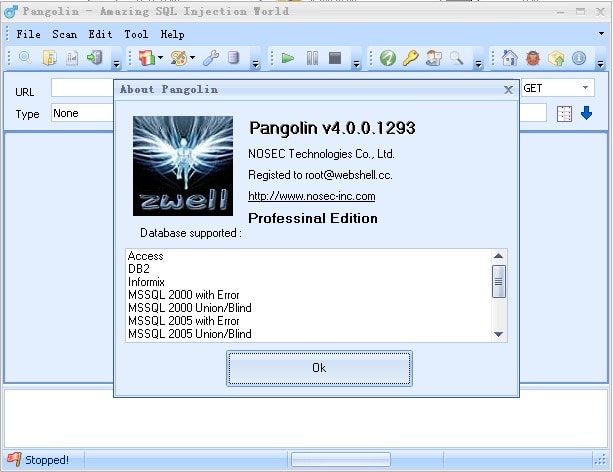Click the Pangolin app icon in title bar

[x=11, y=12]
